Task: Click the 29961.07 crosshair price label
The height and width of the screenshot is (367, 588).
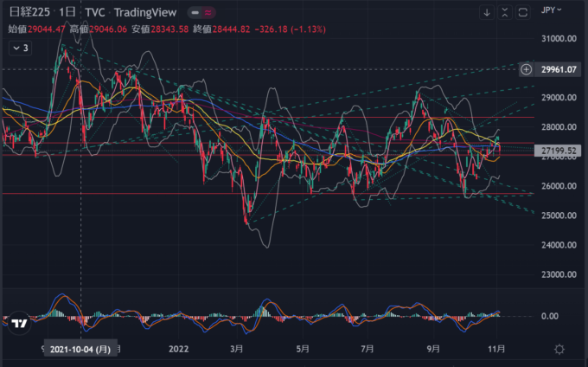Action: (x=559, y=69)
